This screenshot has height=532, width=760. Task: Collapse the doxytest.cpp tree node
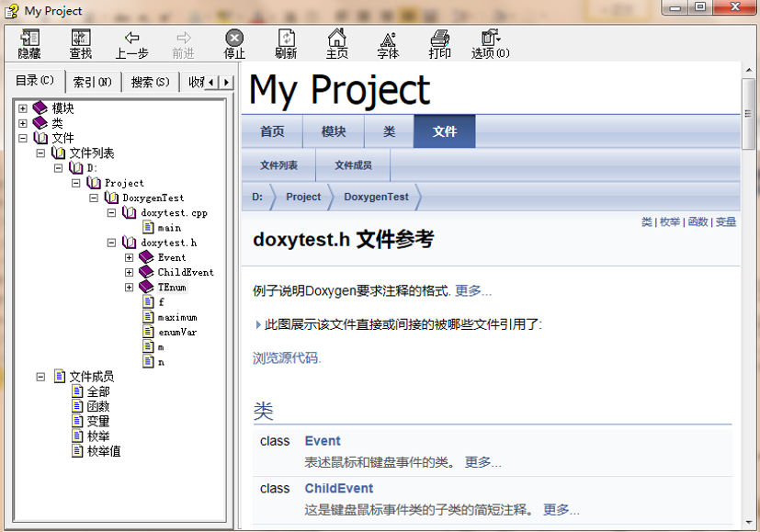click(111, 212)
